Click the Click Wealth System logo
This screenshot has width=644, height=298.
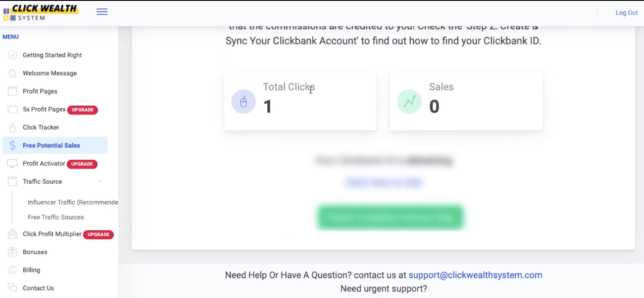click(40, 13)
